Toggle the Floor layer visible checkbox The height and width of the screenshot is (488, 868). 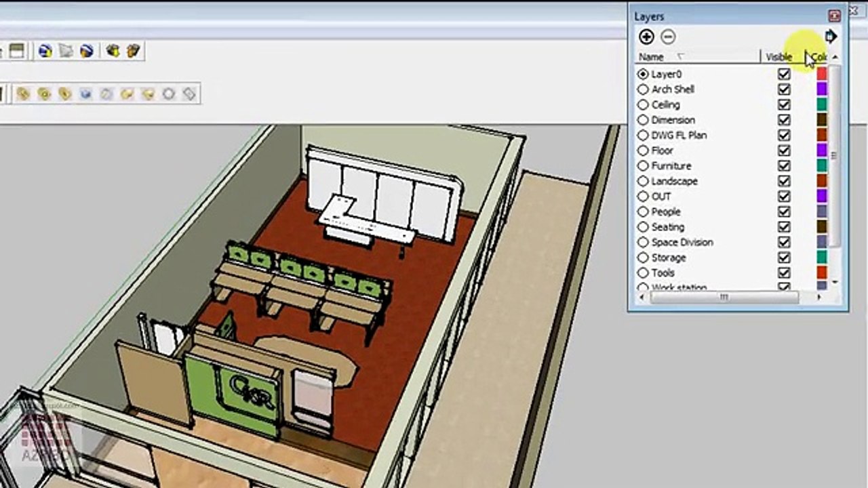pyautogui.click(x=784, y=150)
